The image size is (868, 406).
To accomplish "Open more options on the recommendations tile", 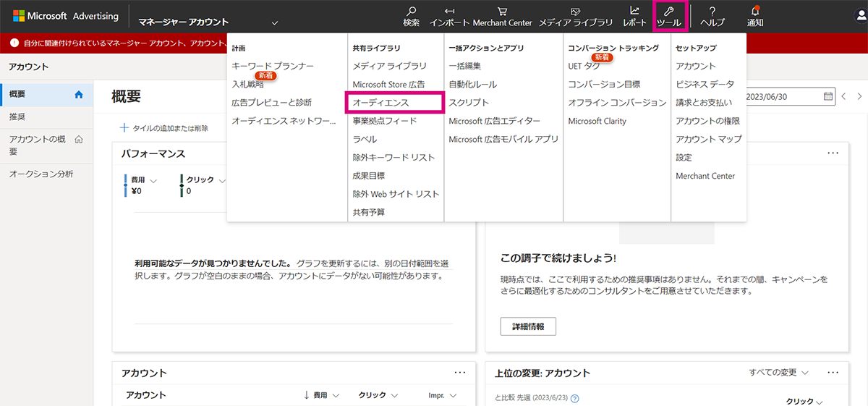I will coord(833,153).
